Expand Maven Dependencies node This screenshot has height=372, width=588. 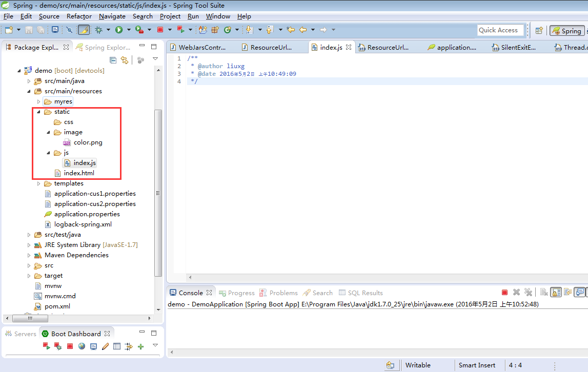coord(29,255)
